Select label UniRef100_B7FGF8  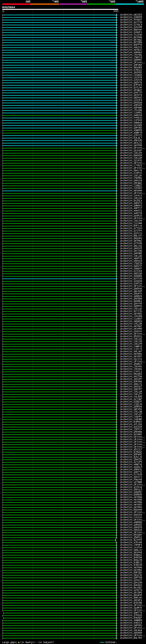pyautogui.click(x=131, y=85)
